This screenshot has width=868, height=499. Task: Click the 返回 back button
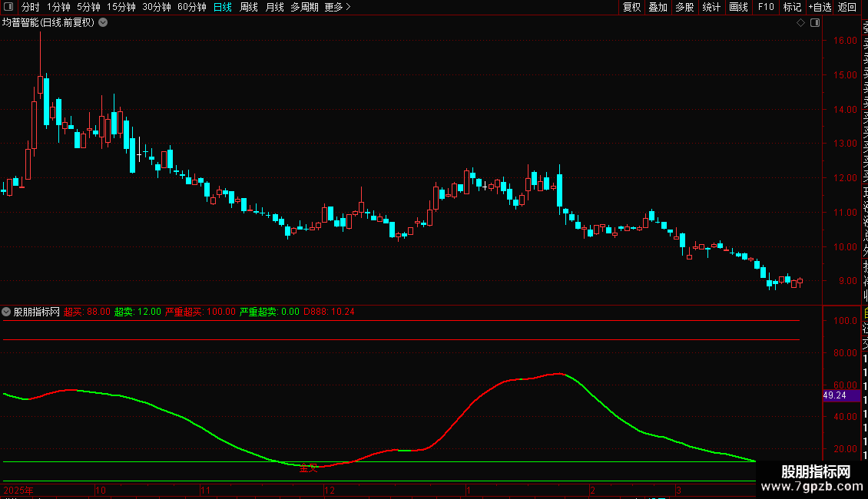click(x=847, y=7)
